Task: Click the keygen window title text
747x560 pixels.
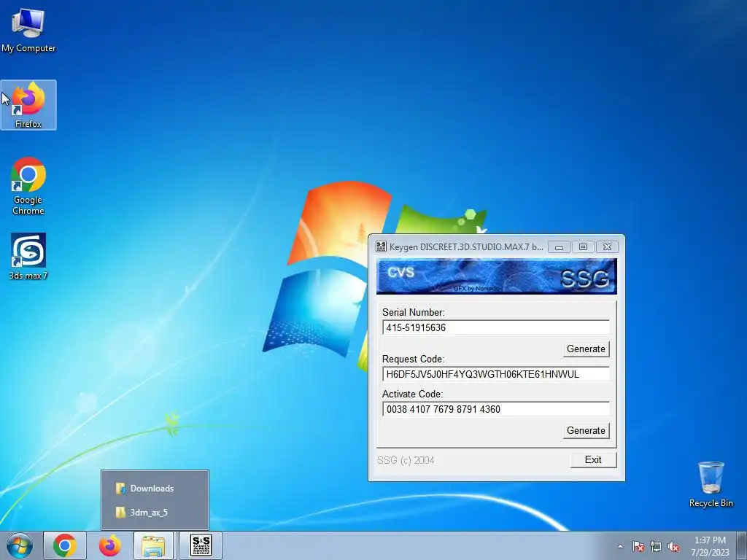Action: 466,246
